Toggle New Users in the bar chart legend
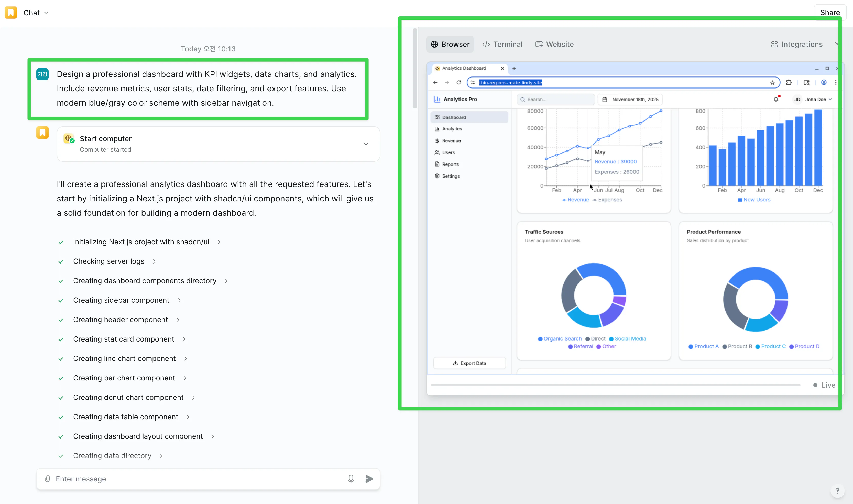Screen dimensions: 853x504 754,200
